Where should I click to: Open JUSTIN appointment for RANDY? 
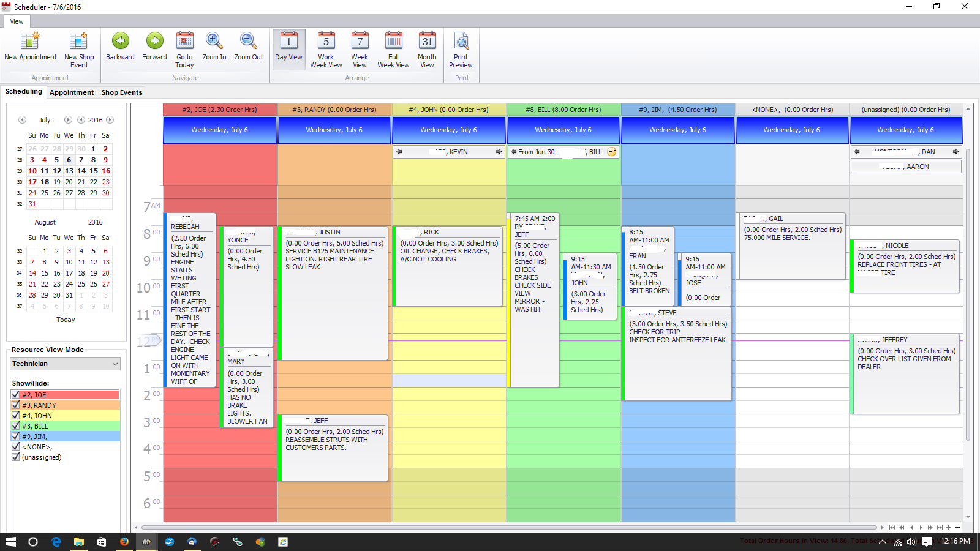[334, 293]
